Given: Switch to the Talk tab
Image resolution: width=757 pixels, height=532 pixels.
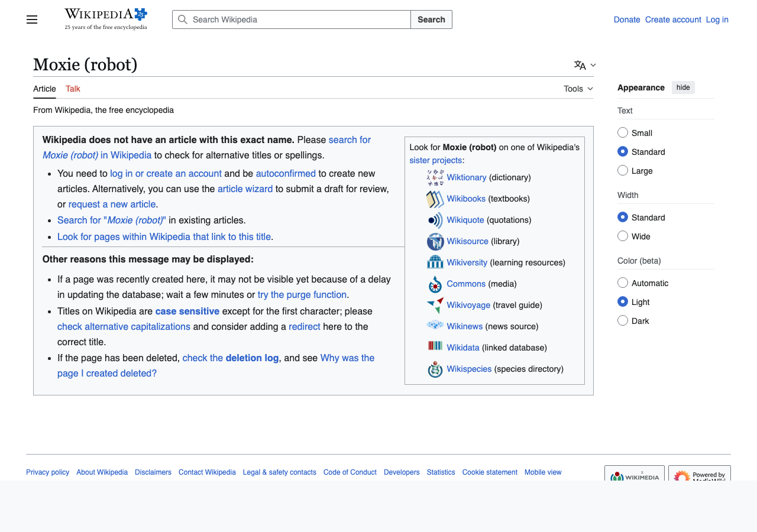Looking at the screenshot, I should coord(72,89).
